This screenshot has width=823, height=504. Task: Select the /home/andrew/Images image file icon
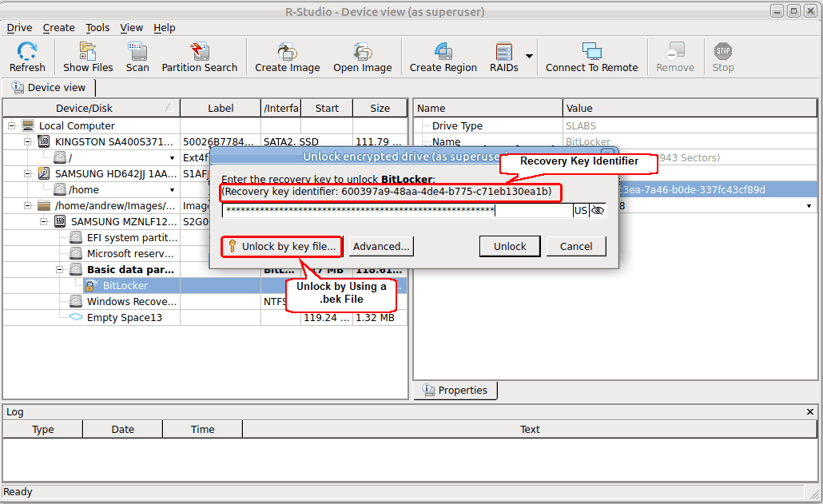pyautogui.click(x=44, y=205)
